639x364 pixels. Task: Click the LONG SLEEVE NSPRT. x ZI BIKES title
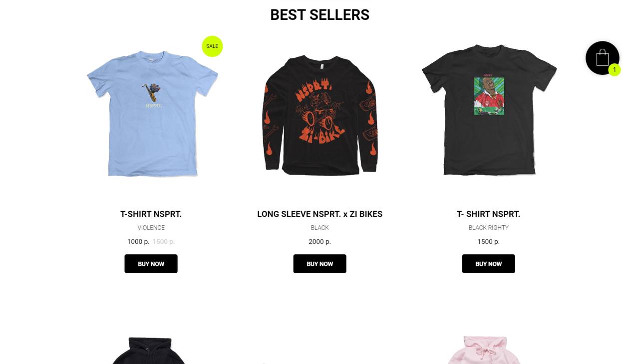point(319,214)
